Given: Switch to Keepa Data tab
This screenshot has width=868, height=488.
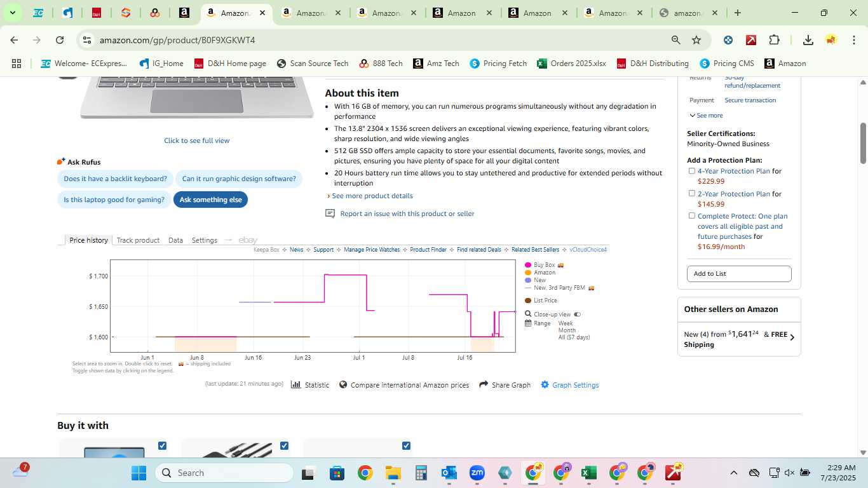Looking at the screenshot, I should tap(175, 240).
